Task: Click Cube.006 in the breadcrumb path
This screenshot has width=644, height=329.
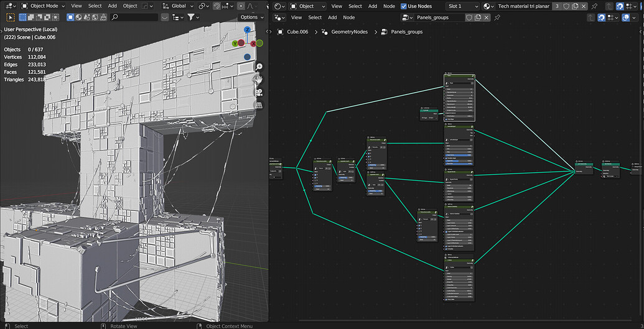Action: click(297, 32)
